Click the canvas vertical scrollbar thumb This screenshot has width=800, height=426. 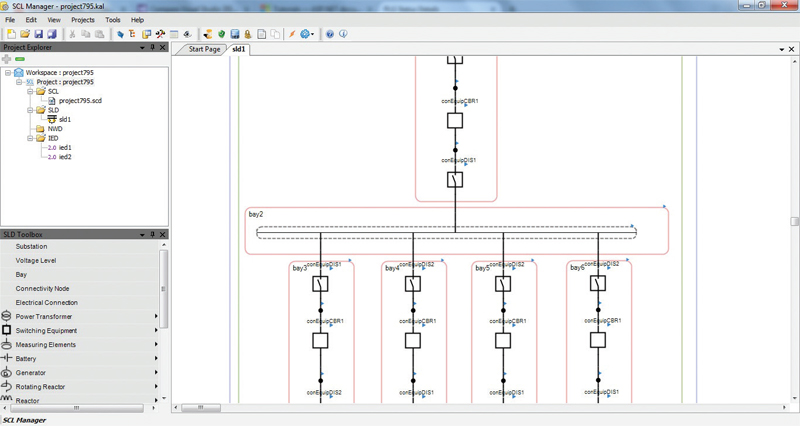click(x=795, y=221)
